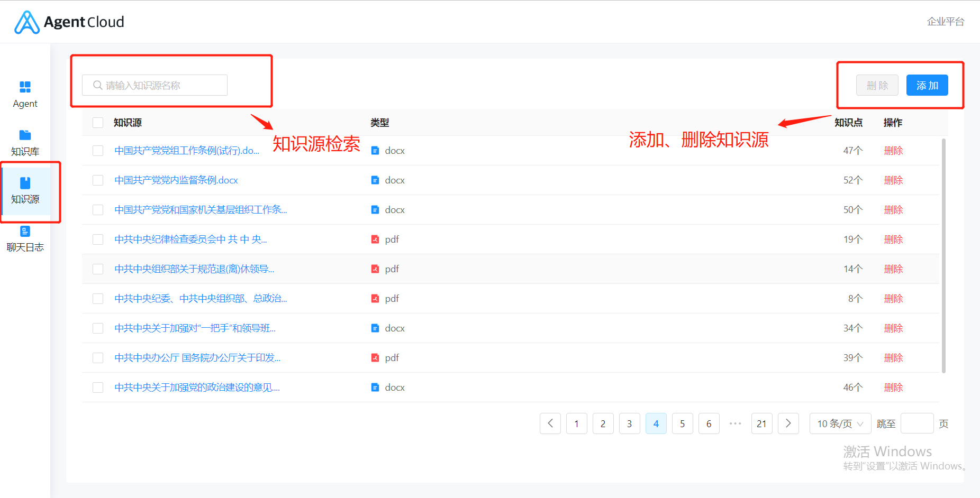Open the 10 条/页 page size dropdown
The height and width of the screenshot is (498, 980).
coord(840,423)
